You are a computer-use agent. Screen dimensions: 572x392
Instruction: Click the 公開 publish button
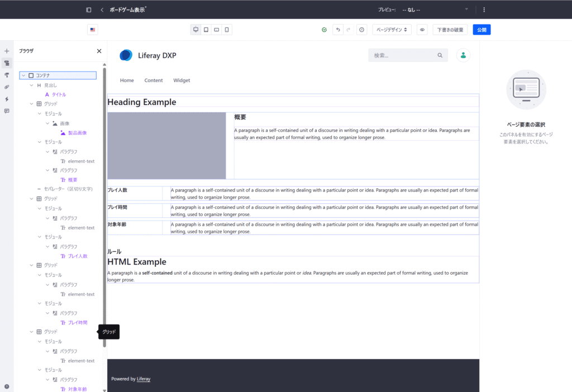pos(482,30)
